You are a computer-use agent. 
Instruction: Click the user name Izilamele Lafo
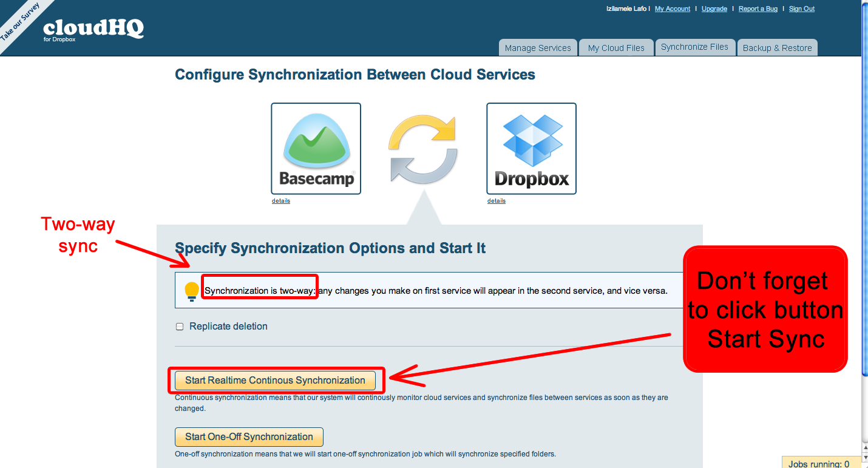pyautogui.click(x=626, y=9)
